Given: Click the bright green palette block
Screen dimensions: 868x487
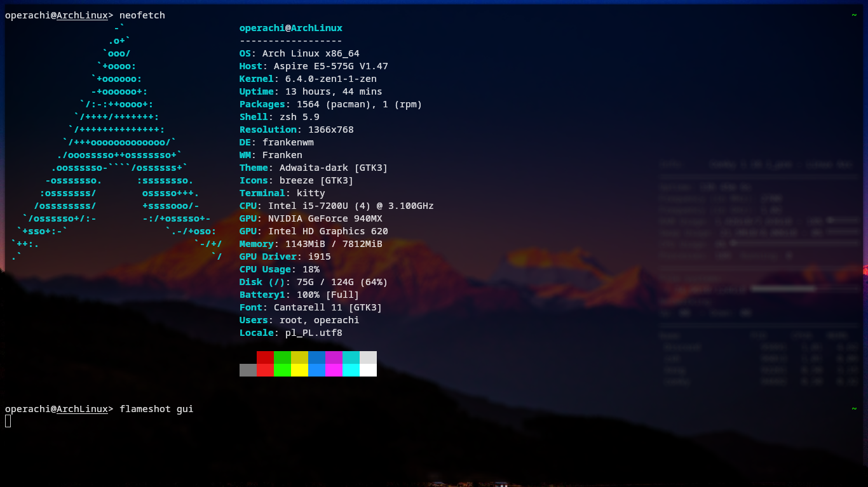Looking at the screenshot, I should coord(282,370).
